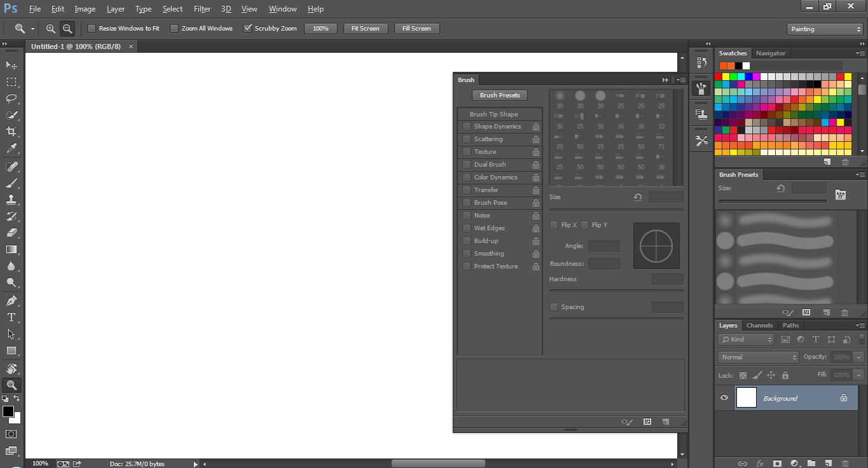Pick the red swatch in Swatches panel
868x468 pixels.
tap(719, 77)
